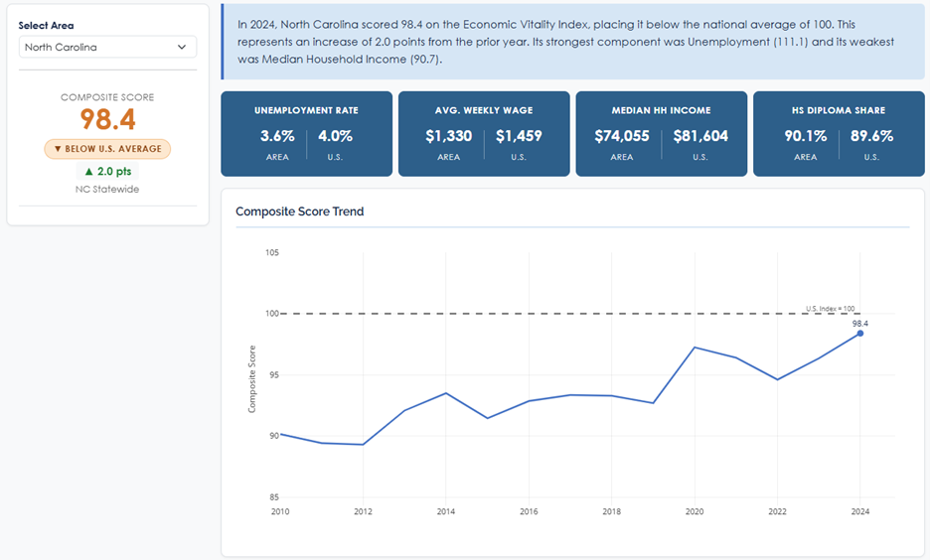Click the U.S. Index = 100 reference label

tap(830, 309)
